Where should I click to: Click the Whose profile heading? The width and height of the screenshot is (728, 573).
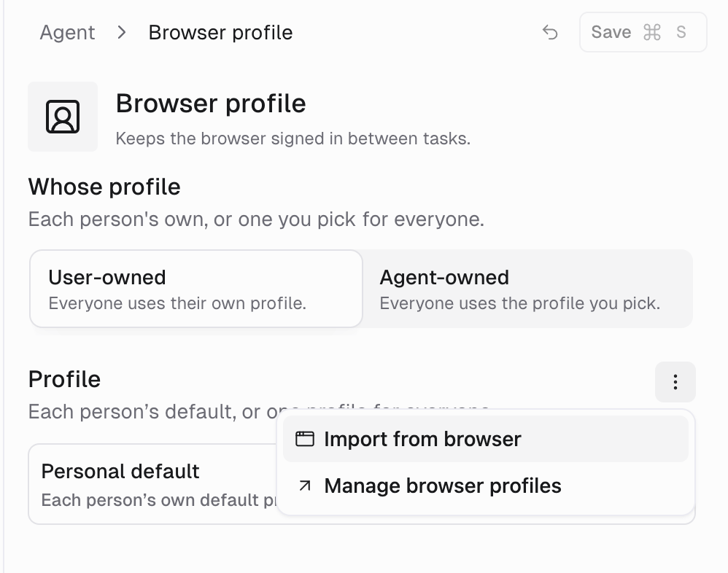pyautogui.click(x=104, y=187)
